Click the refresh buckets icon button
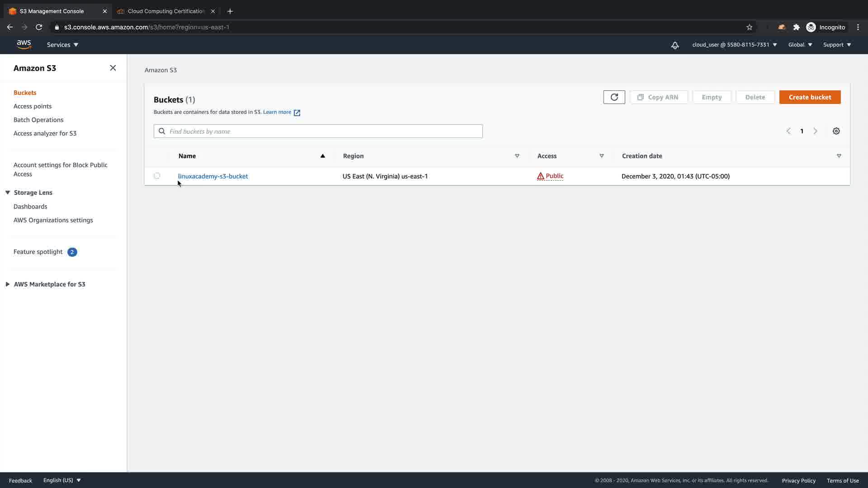 pyautogui.click(x=614, y=97)
